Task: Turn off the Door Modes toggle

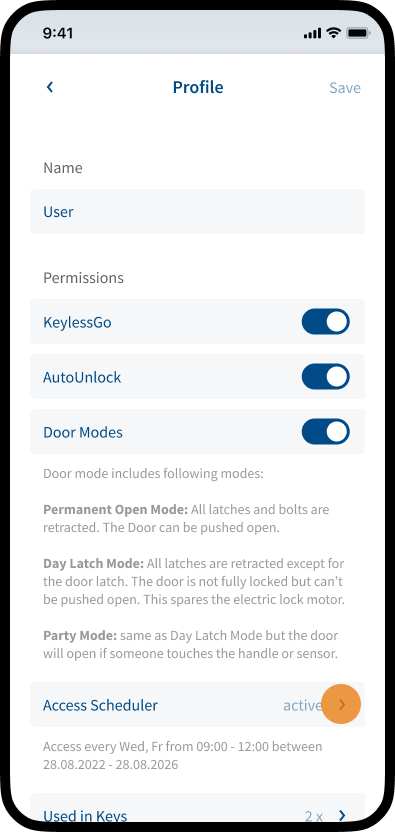Action: [x=325, y=432]
